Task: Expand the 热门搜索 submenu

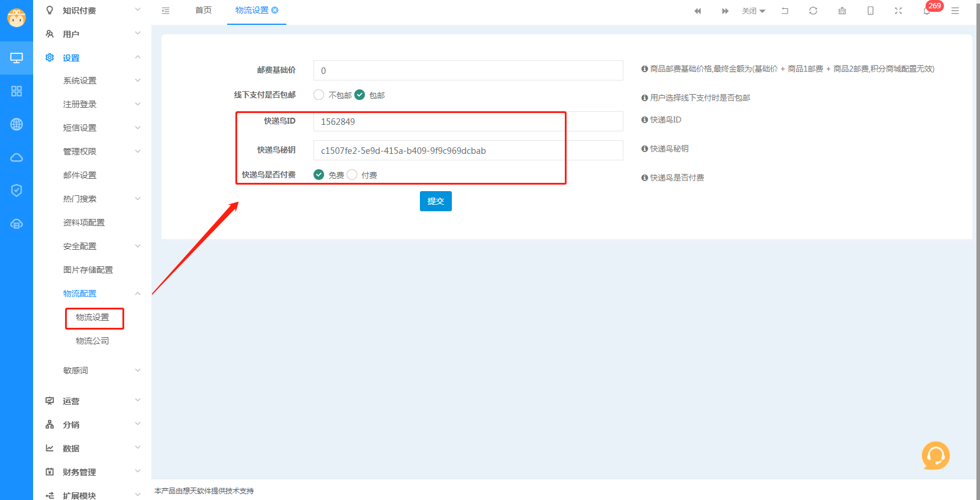Action: click(x=138, y=199)
